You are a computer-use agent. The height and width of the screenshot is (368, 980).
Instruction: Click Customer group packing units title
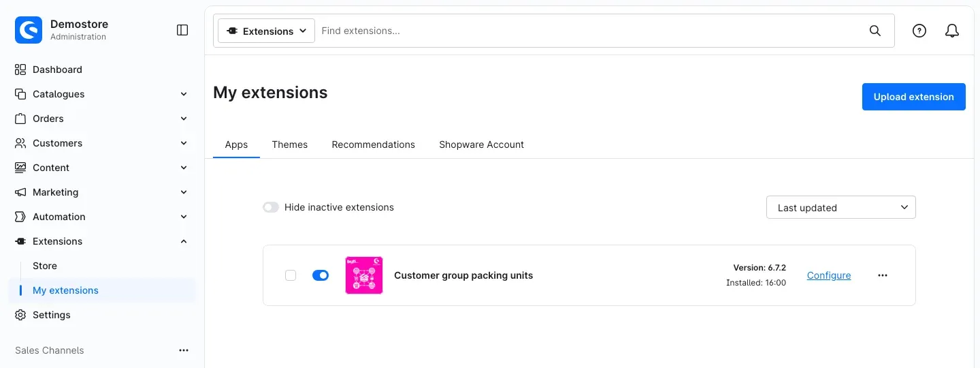click(463, 275)
